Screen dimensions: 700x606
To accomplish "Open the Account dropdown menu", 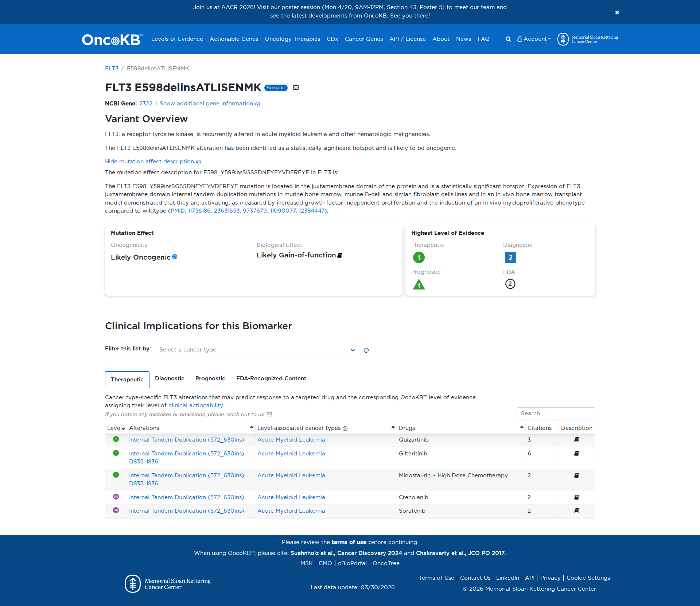I will [x=534, y=39].
